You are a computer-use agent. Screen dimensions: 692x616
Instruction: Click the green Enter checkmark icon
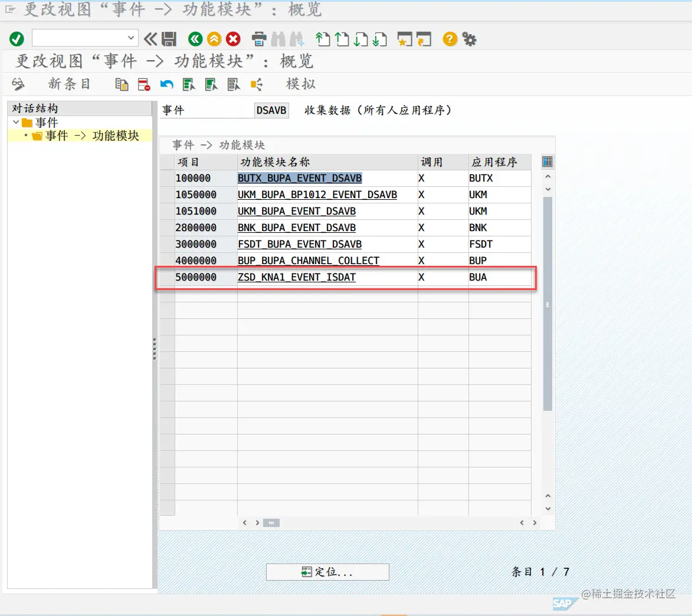[x=17, y=39]
